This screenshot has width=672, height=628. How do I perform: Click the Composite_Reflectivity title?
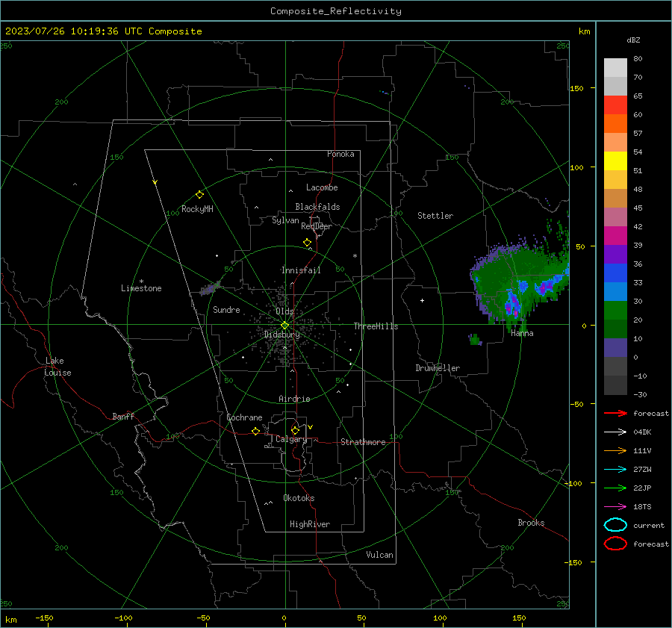click(336, 11)
